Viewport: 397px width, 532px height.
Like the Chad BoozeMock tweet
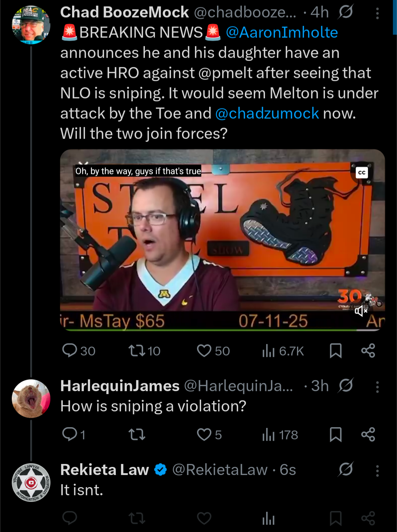213,351
